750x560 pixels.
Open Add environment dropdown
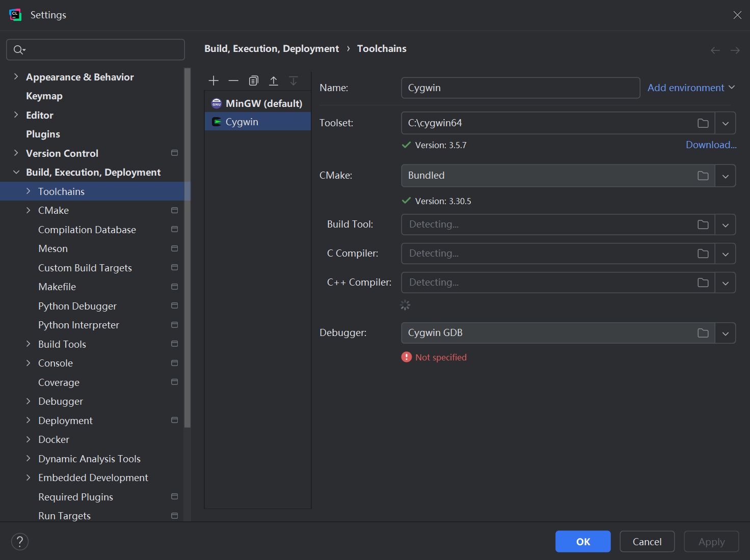pos(690,88)
